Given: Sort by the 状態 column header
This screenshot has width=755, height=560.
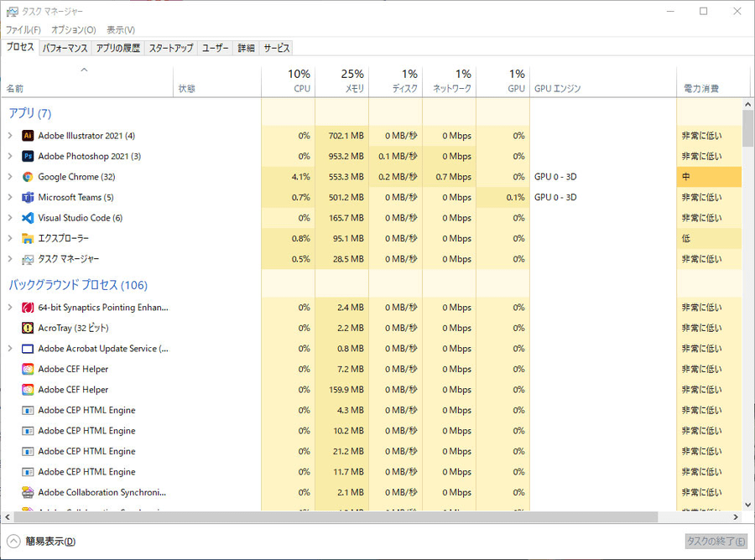Looking at the screenshot, I should pos(217,81).
